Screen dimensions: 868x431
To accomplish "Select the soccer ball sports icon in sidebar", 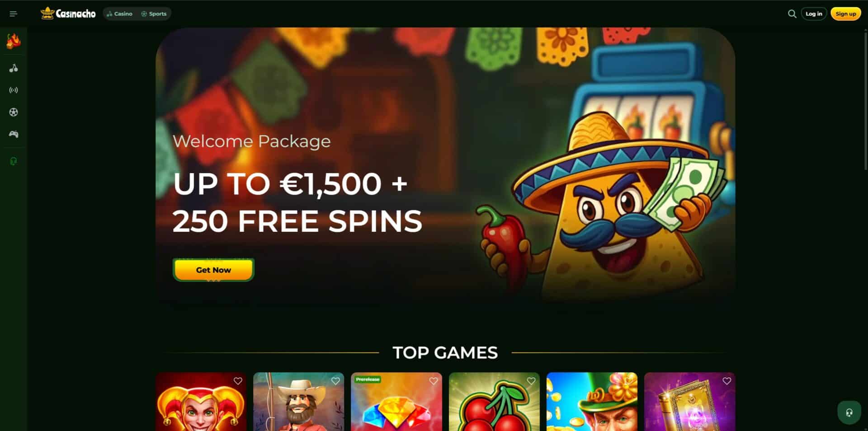I will click(14, 112).
